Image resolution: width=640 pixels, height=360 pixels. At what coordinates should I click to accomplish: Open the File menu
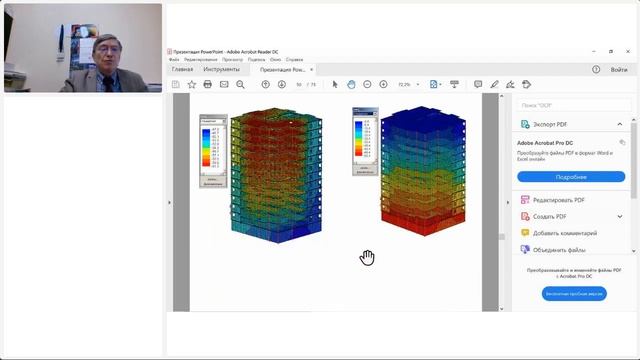click(x=174, y=60)
